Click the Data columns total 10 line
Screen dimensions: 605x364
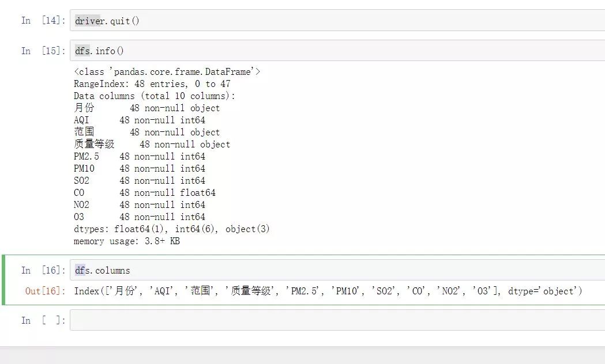155,96
